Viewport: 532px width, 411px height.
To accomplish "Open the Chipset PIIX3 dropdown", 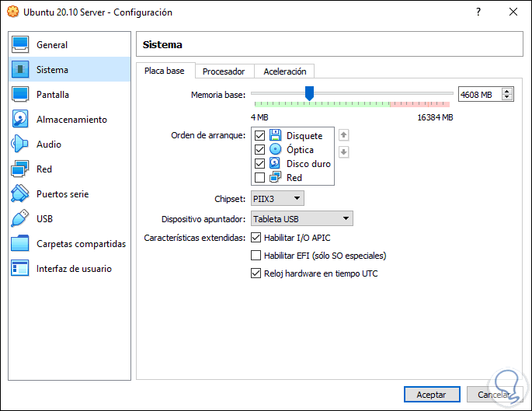I will click(x=278, y=199).
